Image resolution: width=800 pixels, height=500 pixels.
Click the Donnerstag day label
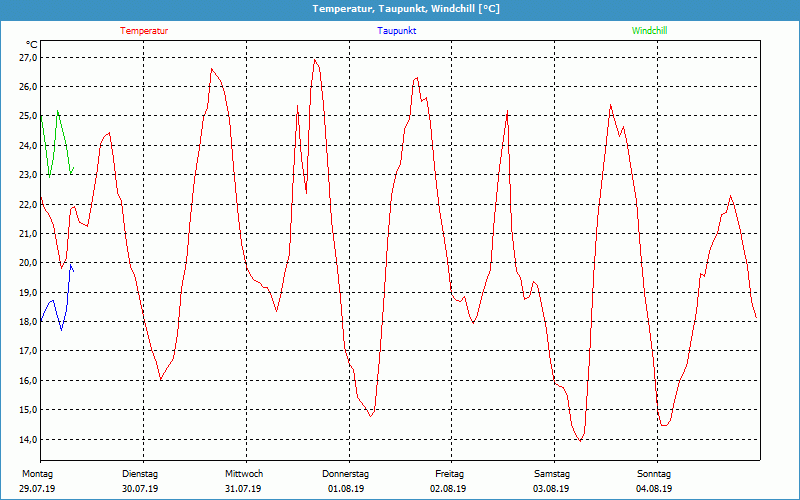tap(345, 474)
